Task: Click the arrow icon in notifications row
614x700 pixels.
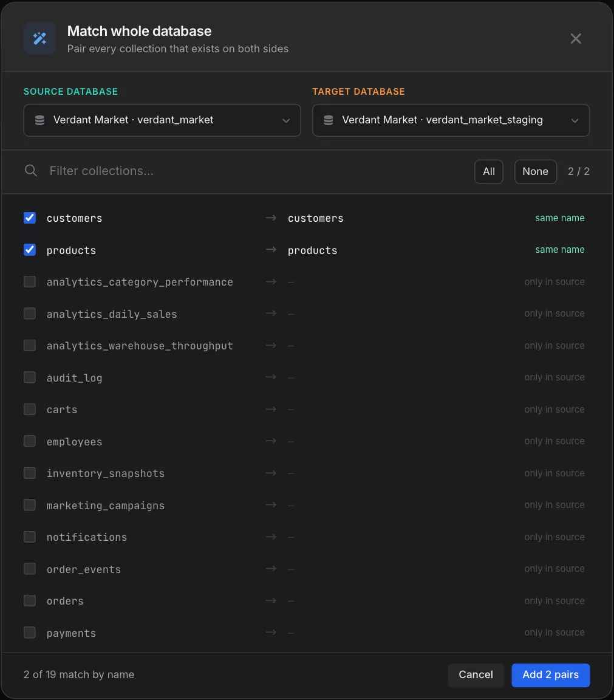Action: 271,537
